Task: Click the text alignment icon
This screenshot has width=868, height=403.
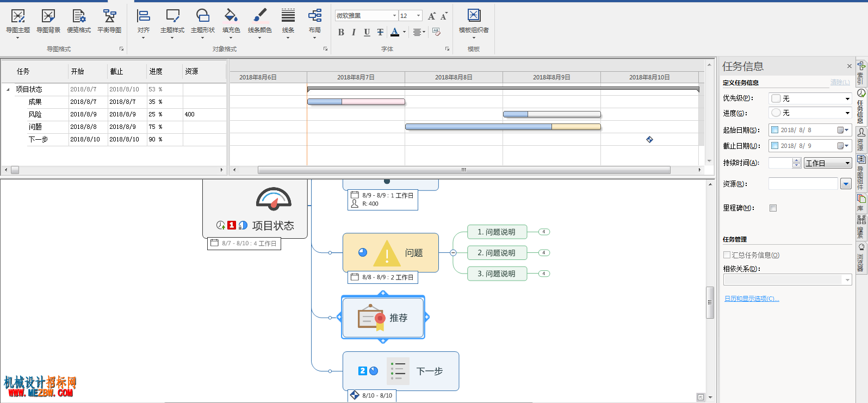Action: 417,32
